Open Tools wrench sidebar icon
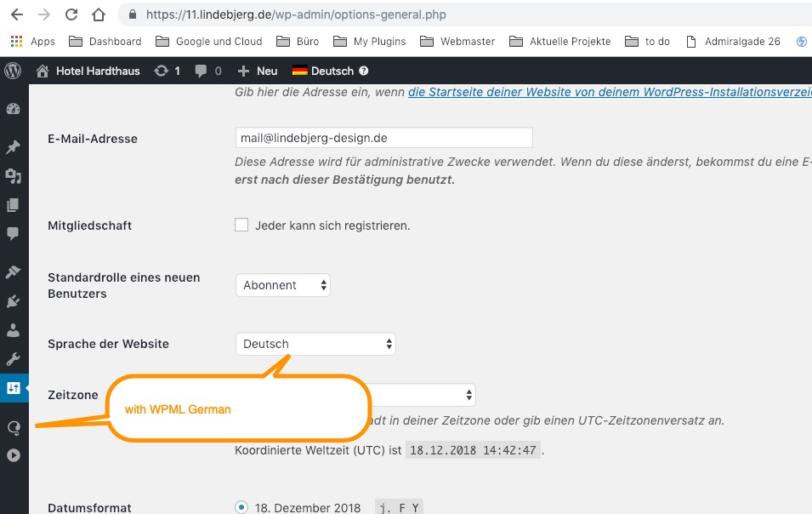 tap(13, 359)
